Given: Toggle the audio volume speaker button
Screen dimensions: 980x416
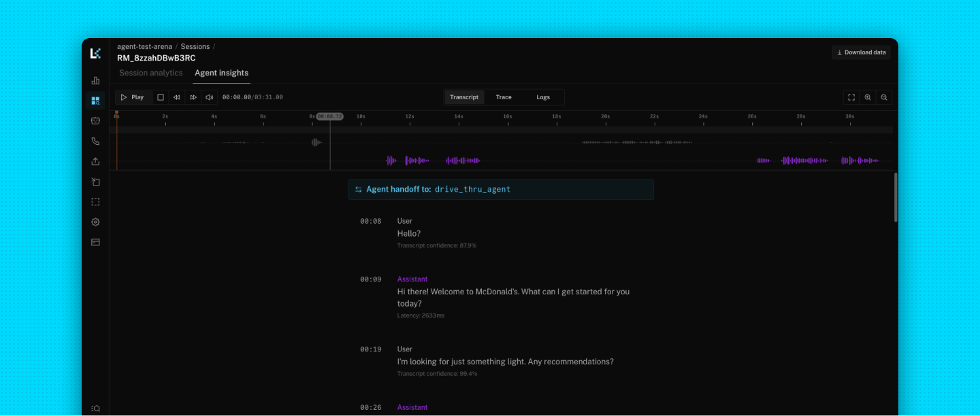Looking at the screenshot, I should click(209, 97).
